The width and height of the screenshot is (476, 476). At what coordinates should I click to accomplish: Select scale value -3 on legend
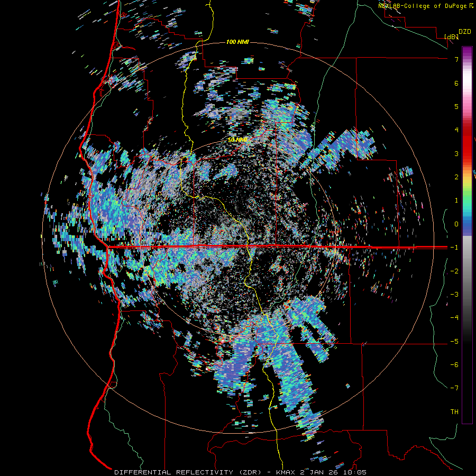tap(454, 294)
